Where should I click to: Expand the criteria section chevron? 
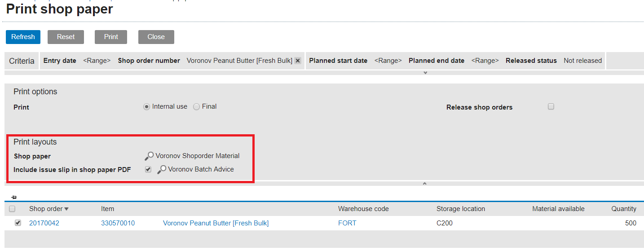(x=425, y=73)
